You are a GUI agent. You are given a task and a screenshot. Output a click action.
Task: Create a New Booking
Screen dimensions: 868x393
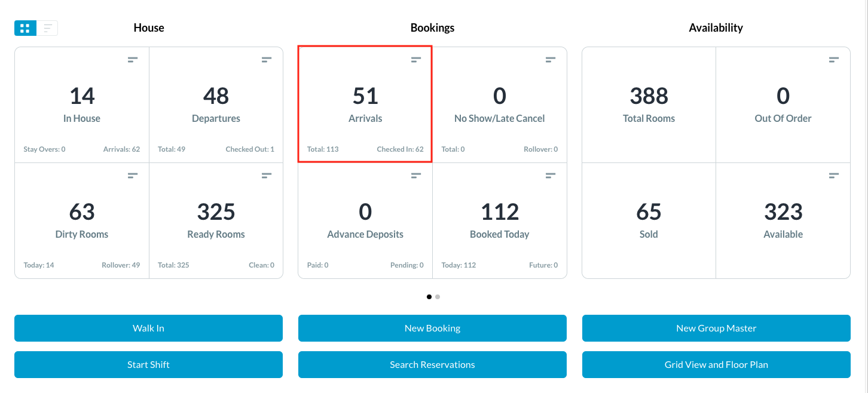pos(432,328)
